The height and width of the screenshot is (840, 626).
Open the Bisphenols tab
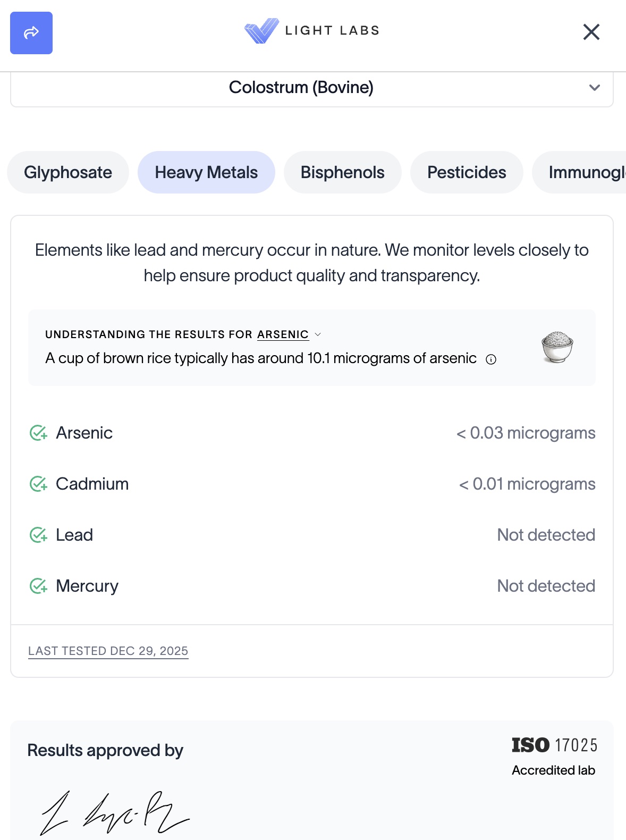[x=342, y=172]
